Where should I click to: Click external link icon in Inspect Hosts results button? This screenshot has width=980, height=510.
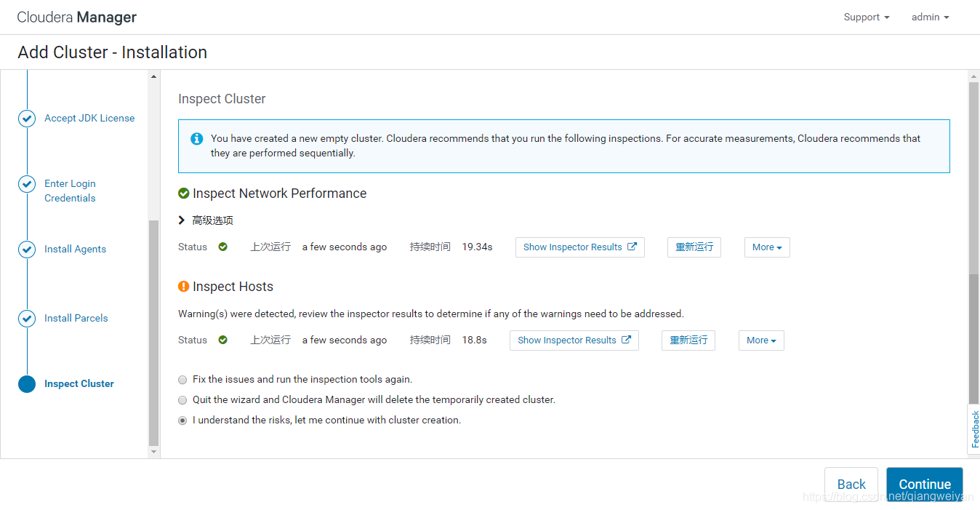[x=626, y=340]
